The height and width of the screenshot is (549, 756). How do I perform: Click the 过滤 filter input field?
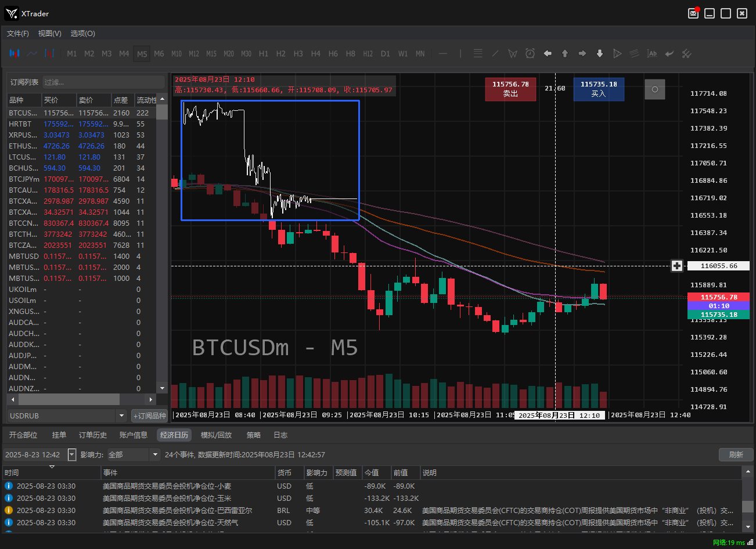(x=103, y=82)
